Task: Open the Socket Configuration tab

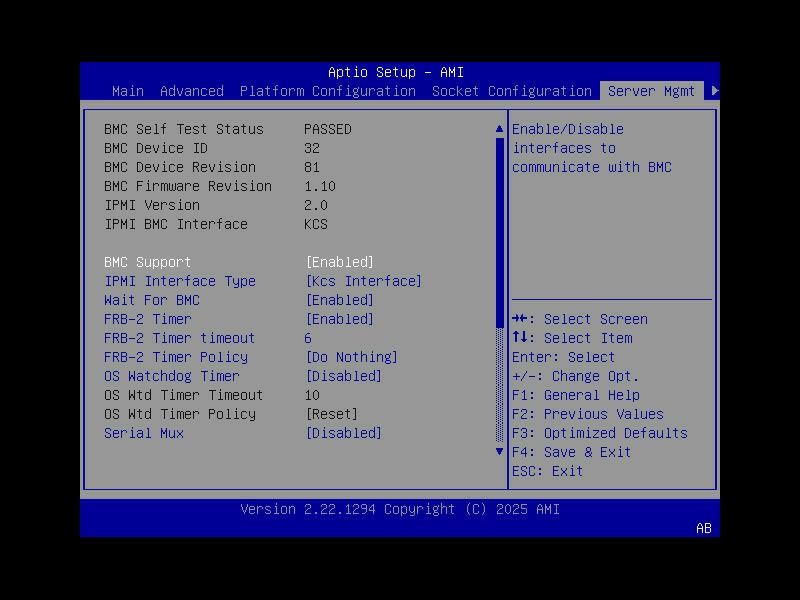Action: pyautogui.click(x=511, y=91)
